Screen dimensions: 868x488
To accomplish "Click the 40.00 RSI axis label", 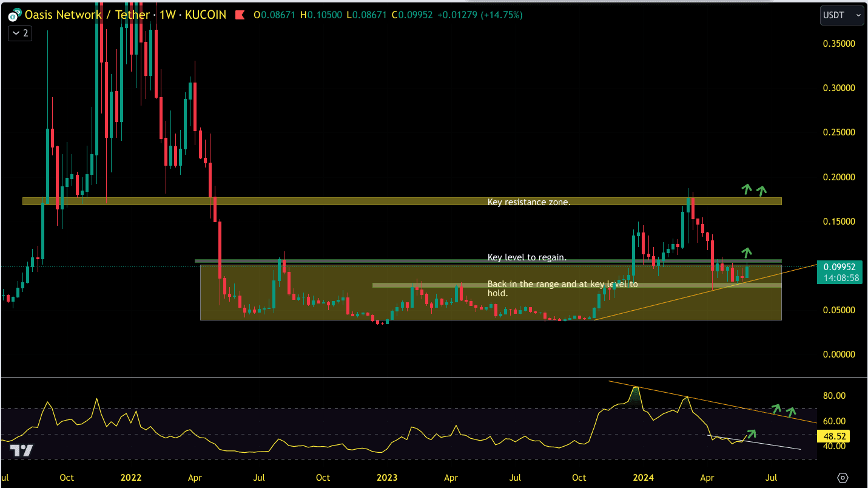I will [x=835, y=446].
